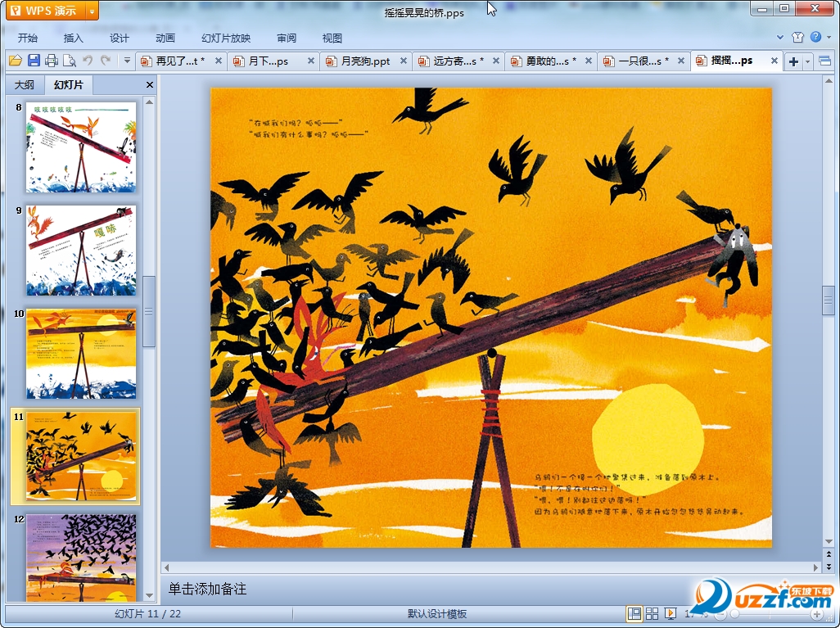Open the WPS 演示 application menu button
Viewport: 840px width, 628px height.
[x=46, y=11]
